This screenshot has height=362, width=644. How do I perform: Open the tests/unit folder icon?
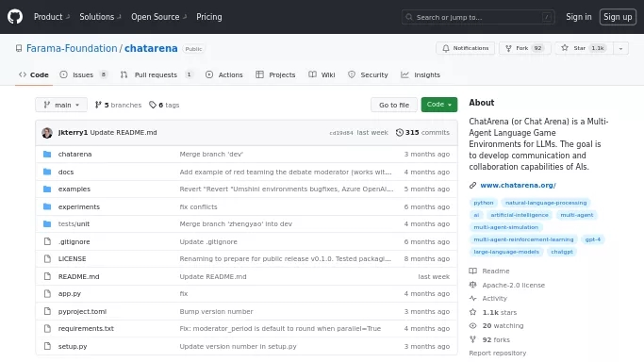point(47,224)
